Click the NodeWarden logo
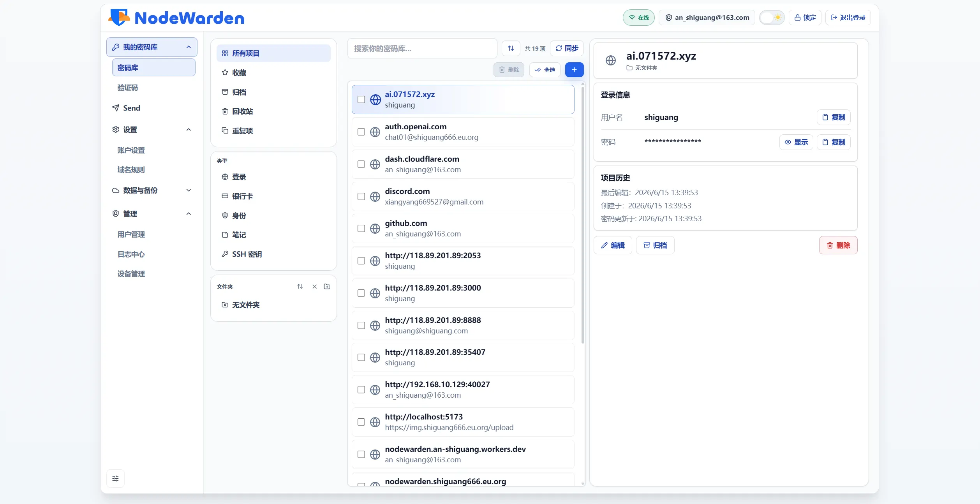 coord(176,18)
